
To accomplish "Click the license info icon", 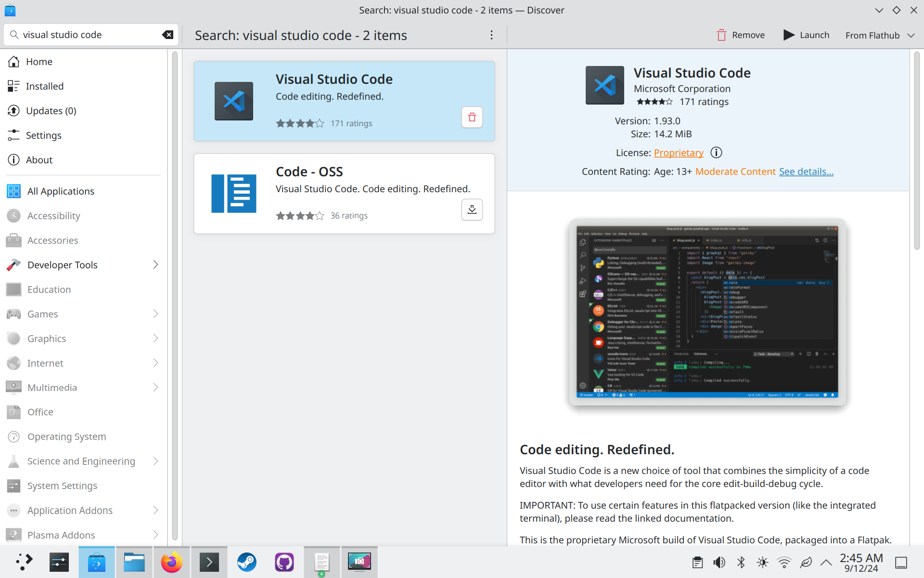I will click(x=716, y=153).
